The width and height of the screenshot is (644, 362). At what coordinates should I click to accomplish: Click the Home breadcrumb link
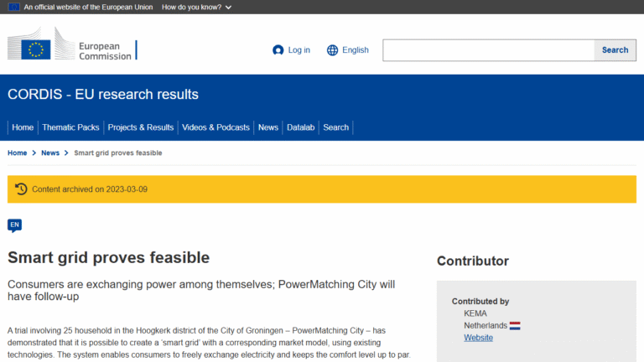click(x=17, y=153)
